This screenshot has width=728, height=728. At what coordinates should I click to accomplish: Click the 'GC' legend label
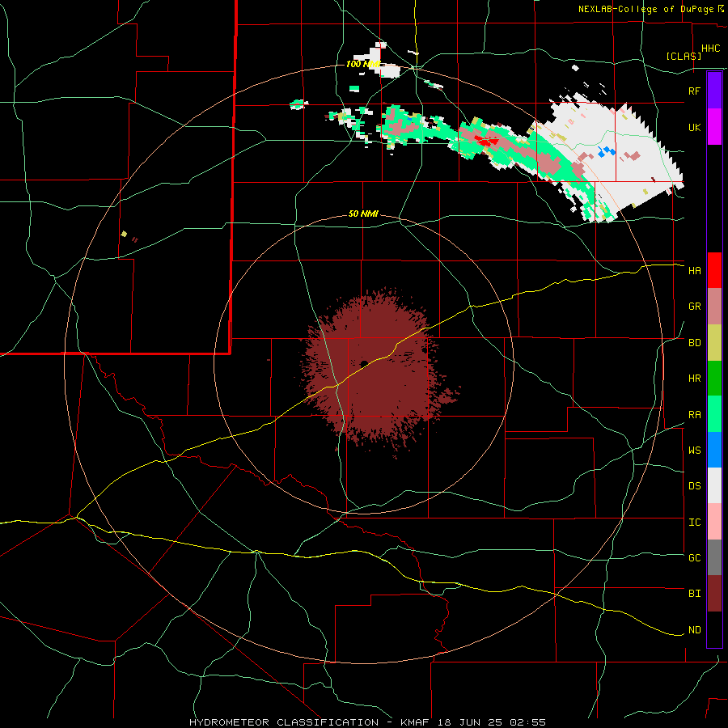[695, 558]
